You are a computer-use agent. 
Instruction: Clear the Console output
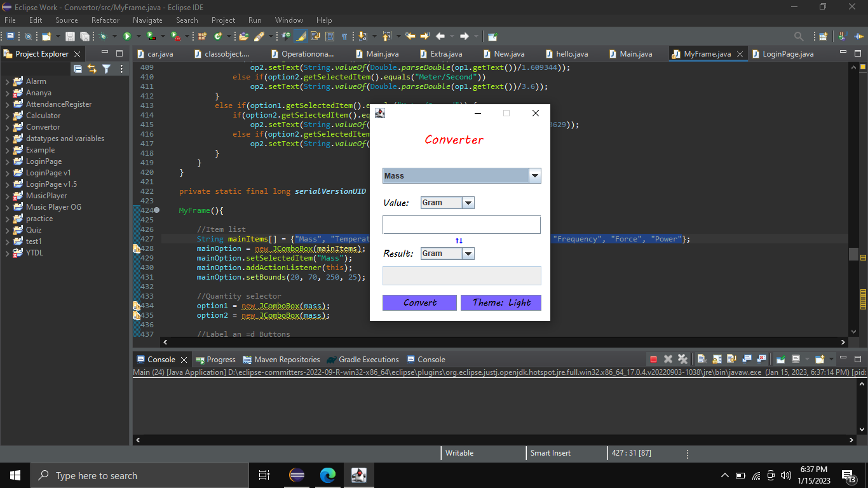(x=701, y=359)
